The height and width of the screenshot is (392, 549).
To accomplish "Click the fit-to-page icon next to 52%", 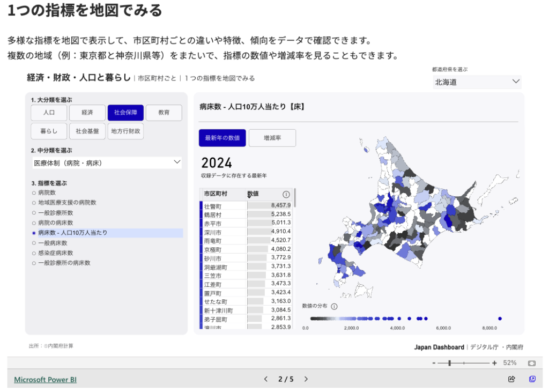I will point(531,363).
